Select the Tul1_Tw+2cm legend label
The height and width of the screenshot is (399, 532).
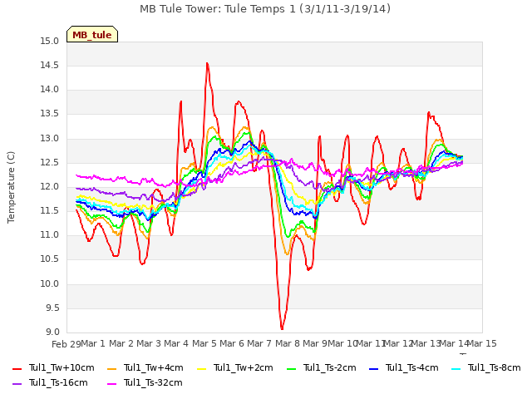[x=244, y=367]
